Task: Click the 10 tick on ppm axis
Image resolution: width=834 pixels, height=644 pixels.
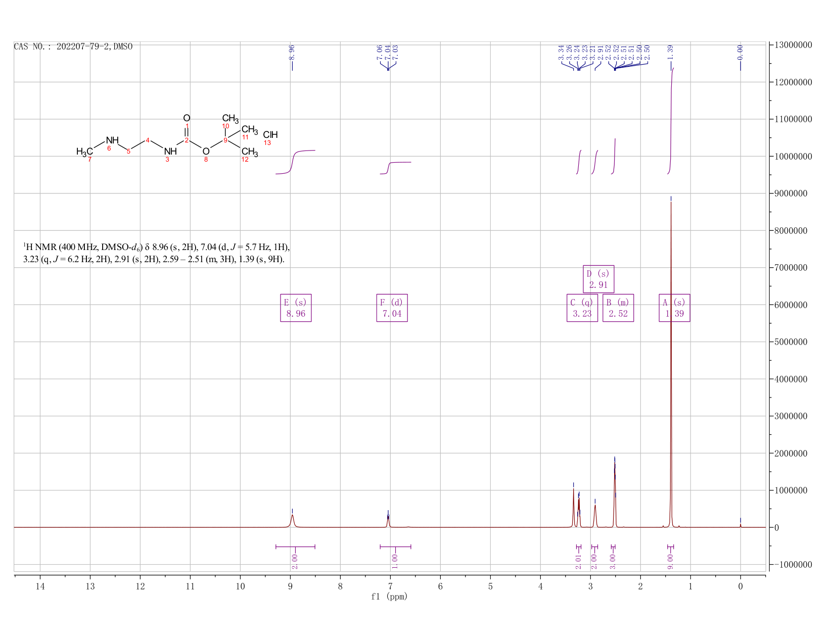Action: pos(240,586)
